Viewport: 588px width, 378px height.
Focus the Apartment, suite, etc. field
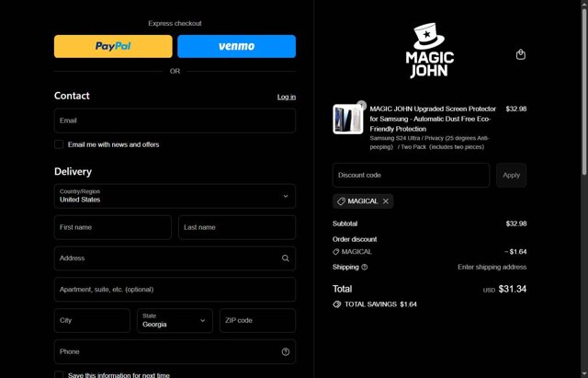[175, 290]
